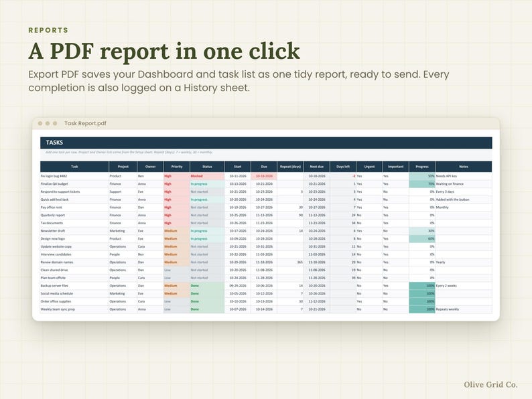Click the 'Tax documents' task cell
Viewport: 532px width, 399px height.
coord(74,223)
